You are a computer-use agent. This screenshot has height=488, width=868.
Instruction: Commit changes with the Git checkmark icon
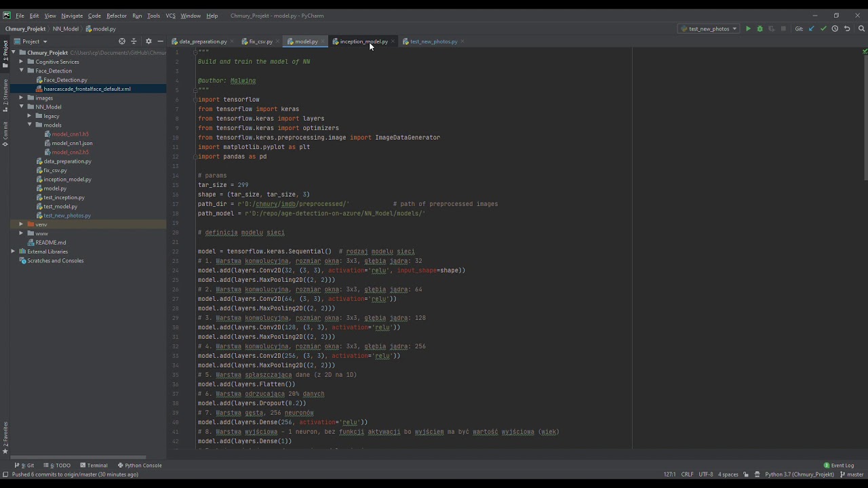pyautogui.click(x=823, y=28)
